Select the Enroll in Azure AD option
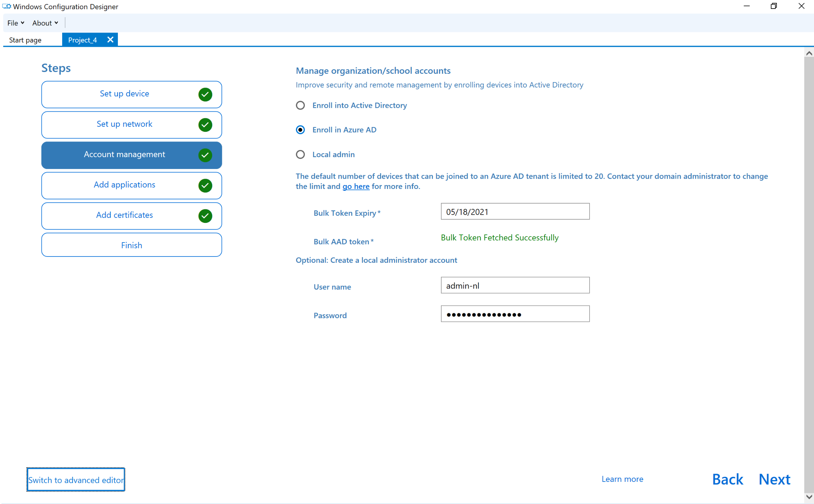The width and height of the screenshot is (814, 504). click(300, 130)
